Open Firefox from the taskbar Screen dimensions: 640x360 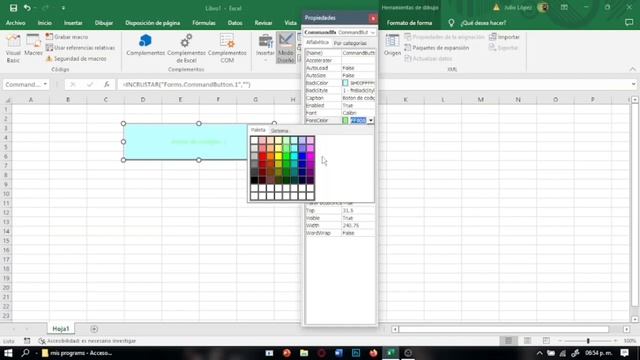coord(373,353)
